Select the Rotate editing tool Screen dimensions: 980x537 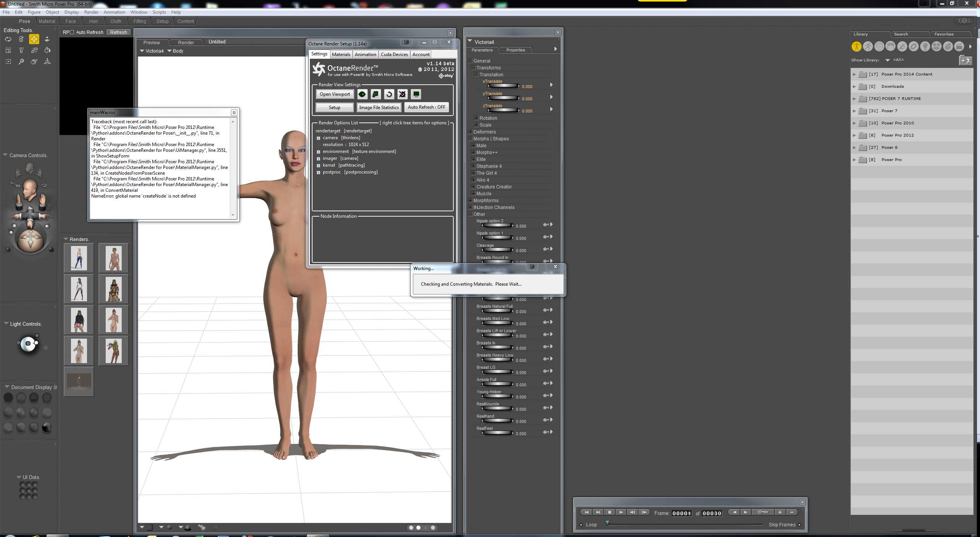point(8,39)
